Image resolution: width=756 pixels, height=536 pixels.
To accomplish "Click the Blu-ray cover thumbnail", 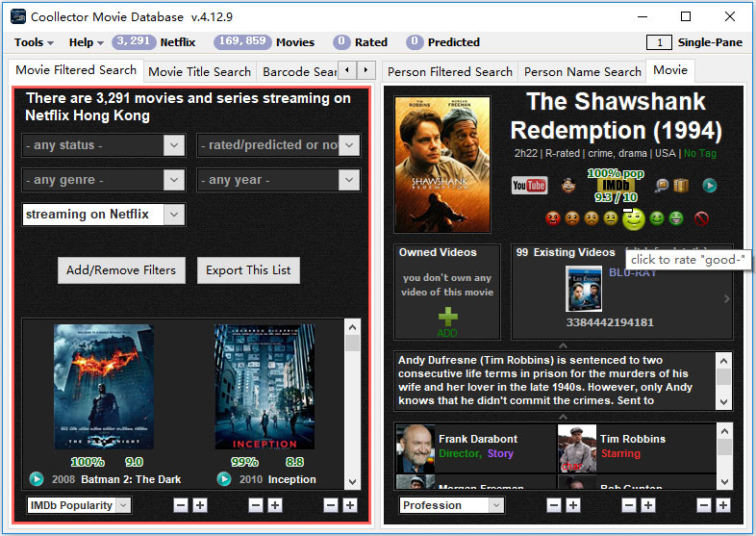I will [x=584, y=289].
